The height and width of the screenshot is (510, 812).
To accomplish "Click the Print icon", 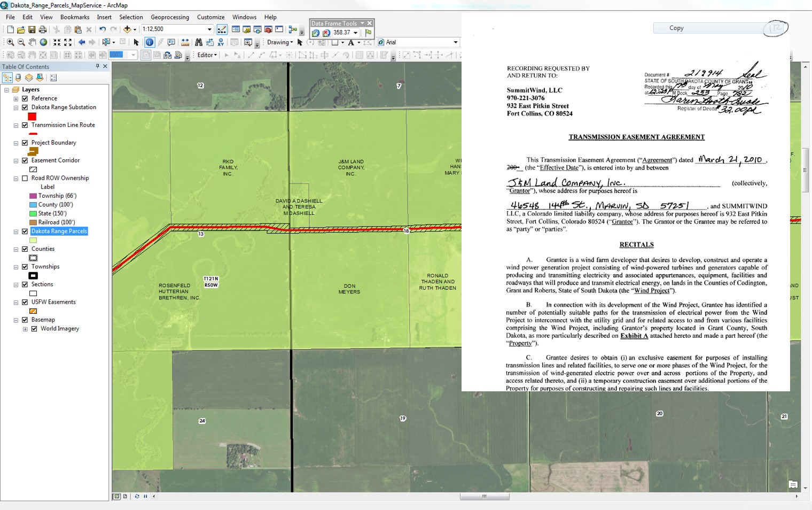I will [43, 29].
